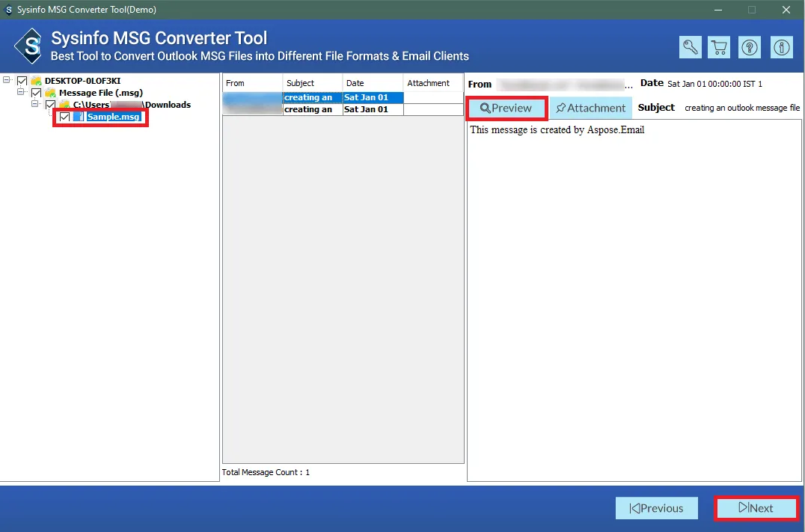
Task: Open the shopping cart purchase icon
Action: [x=720, y=47]
